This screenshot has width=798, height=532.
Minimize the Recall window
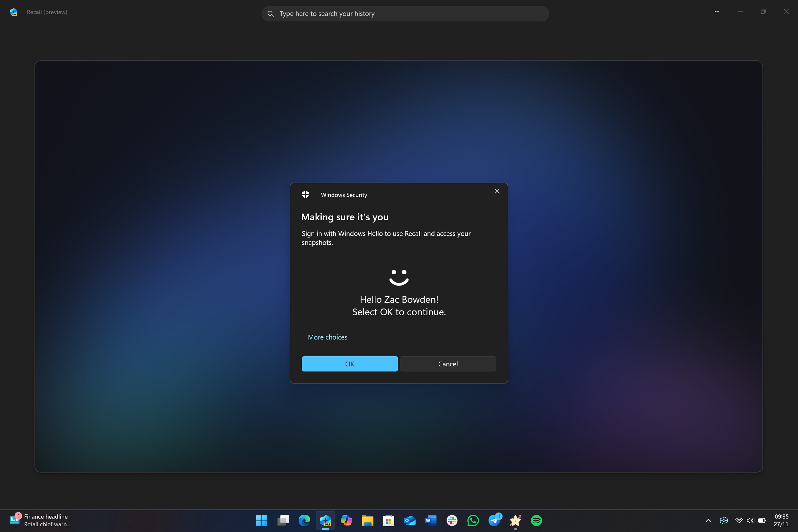click(x=740, y=12)
